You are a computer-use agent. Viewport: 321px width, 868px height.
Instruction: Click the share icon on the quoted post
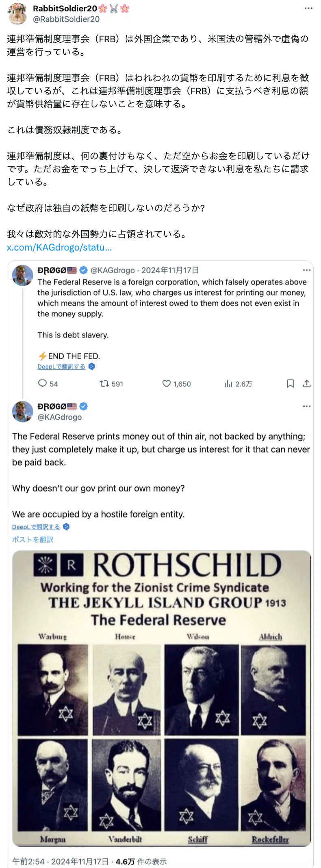(307, 384)
